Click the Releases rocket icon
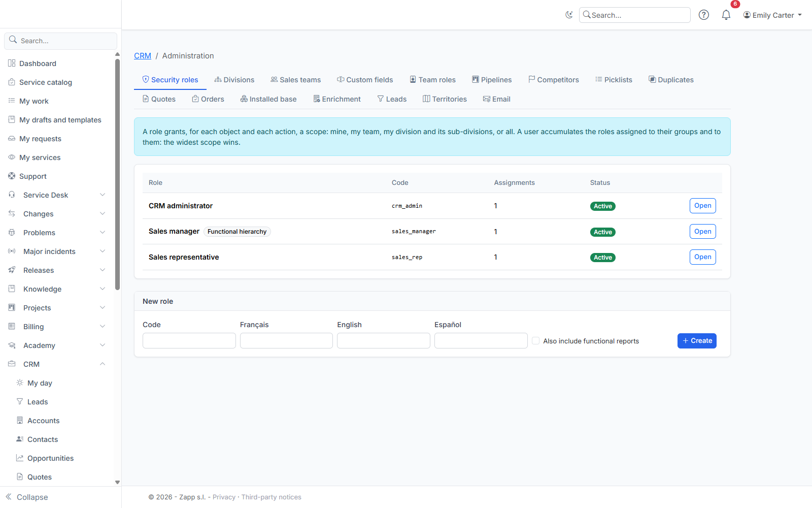 (x=12, y=270)
